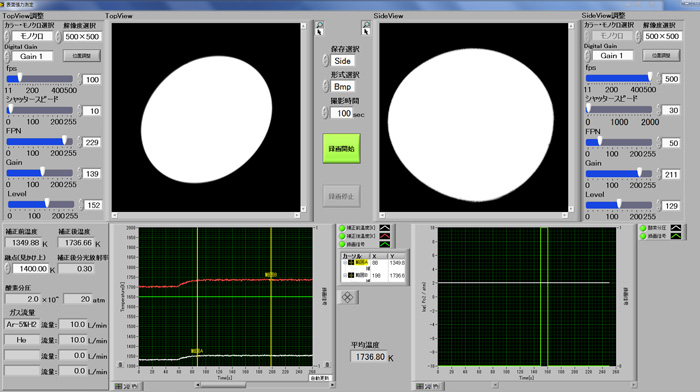Click the TopView fps slider thumb
This screenshot has height=392, width=700.
click(20, 78)
